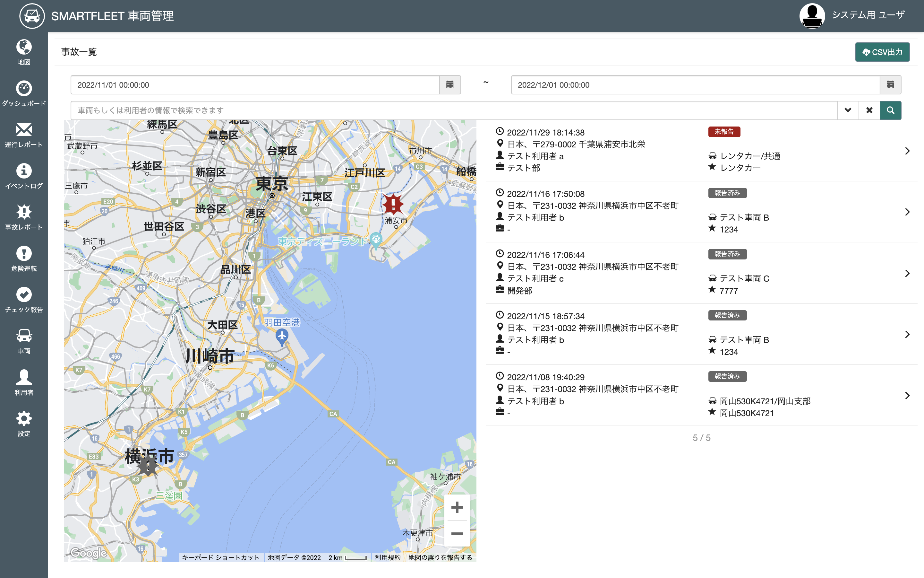Screen dimensions: 924x578
Task: Click the 事故一覧 page heading
Action: [79, 52]
